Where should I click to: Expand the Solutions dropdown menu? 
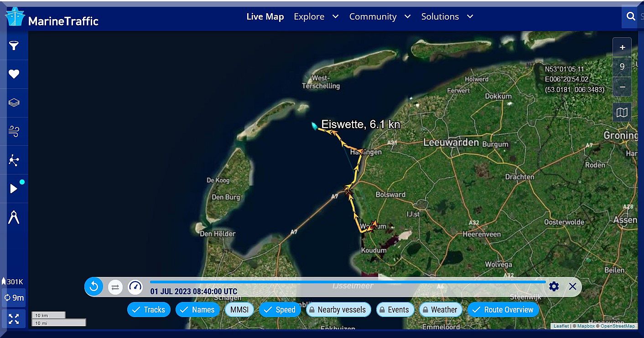click(447, 17)
